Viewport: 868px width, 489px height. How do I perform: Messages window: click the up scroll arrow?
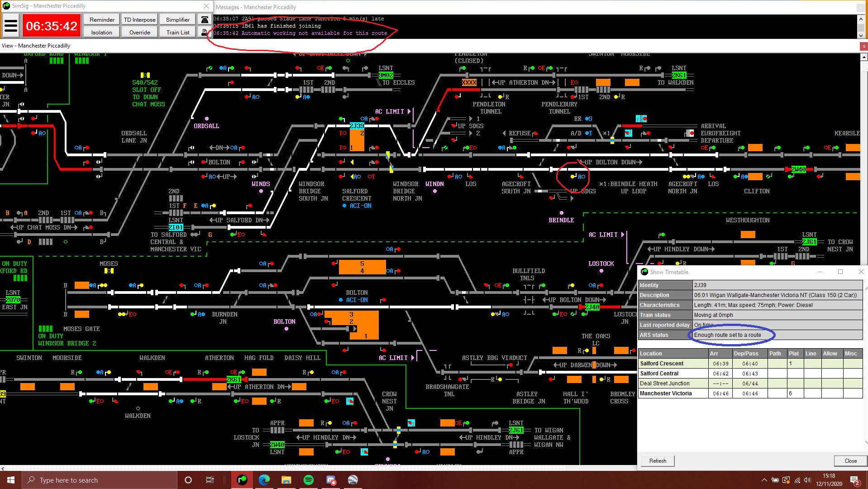pyautogui.click(x=861, y=19)
